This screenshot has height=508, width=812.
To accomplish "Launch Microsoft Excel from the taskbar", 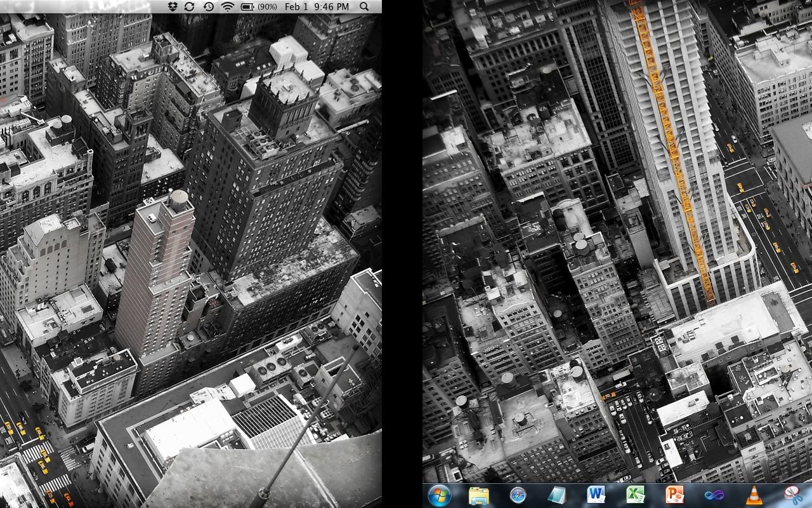I will [636, 495].
